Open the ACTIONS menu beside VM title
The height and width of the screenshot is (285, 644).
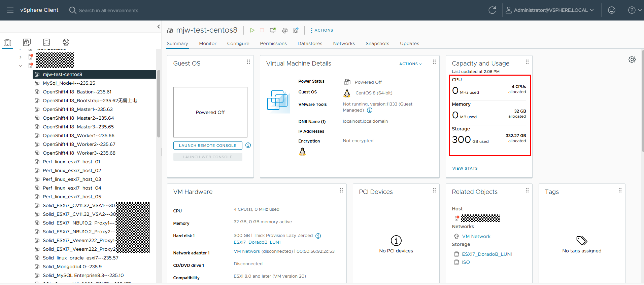tap(322, 30)
